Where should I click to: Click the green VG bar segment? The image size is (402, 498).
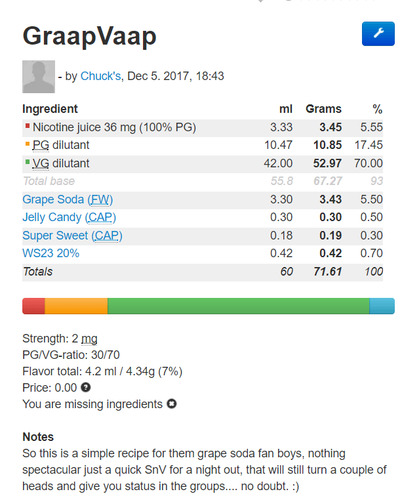238,306
